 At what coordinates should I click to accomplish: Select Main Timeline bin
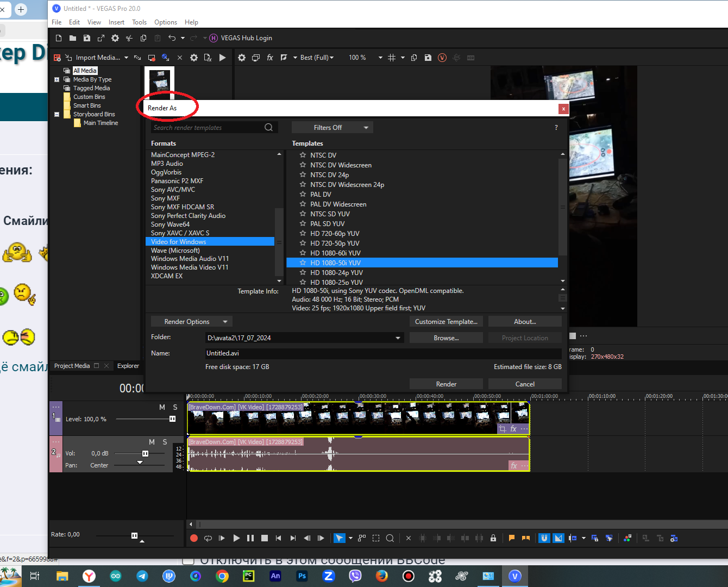pos(101,123)
